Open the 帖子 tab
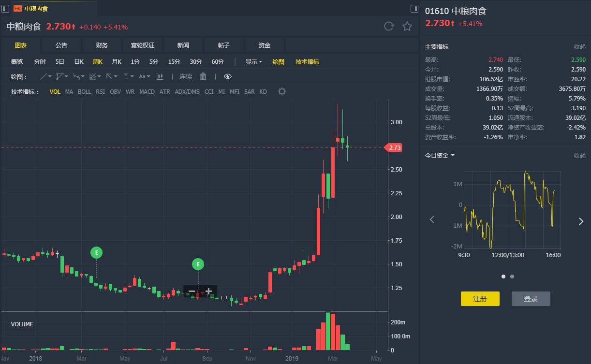This screenshot has height=364, width=591. tap(224, 45)
